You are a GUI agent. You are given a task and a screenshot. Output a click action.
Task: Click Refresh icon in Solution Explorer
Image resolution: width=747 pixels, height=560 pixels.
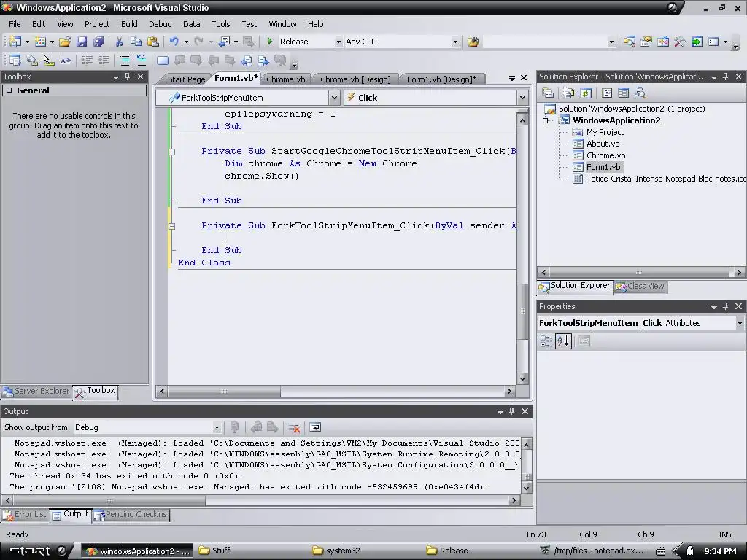586,93
